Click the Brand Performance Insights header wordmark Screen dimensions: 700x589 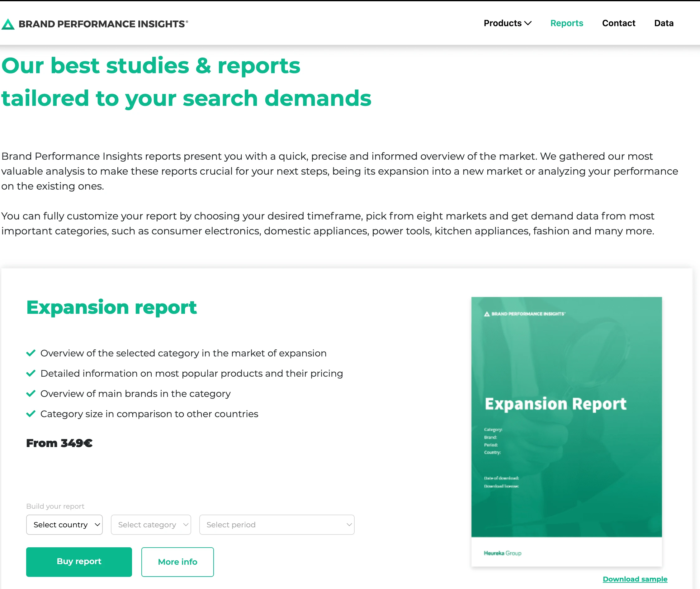point(103,24)
